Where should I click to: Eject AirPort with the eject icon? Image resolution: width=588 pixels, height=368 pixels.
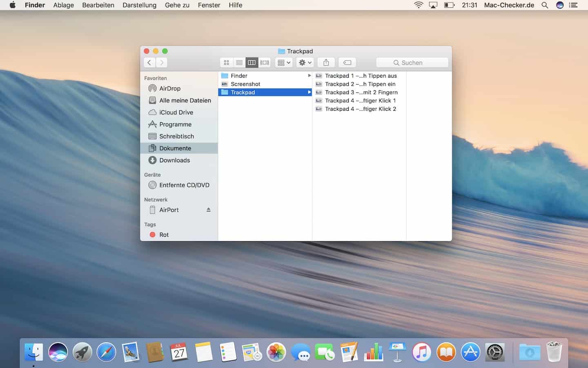pos(209,210)
